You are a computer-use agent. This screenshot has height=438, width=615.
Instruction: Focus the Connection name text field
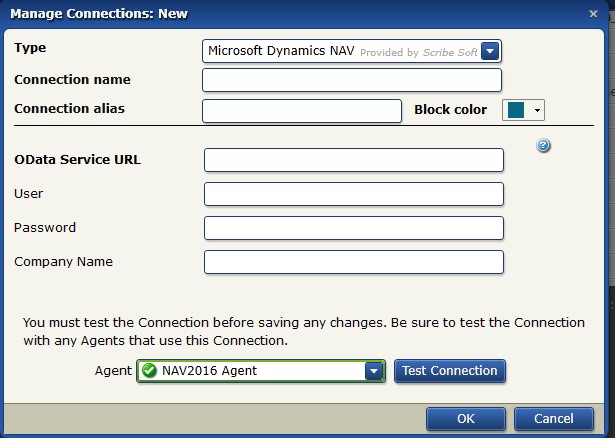(351, 80)
